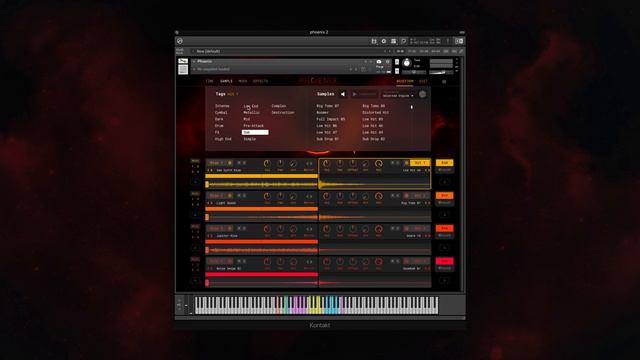Image resolution: width=640 pixels, height=360 pixels.
Task: Click the yellow Edit button
Action: (x=444, y=162)
